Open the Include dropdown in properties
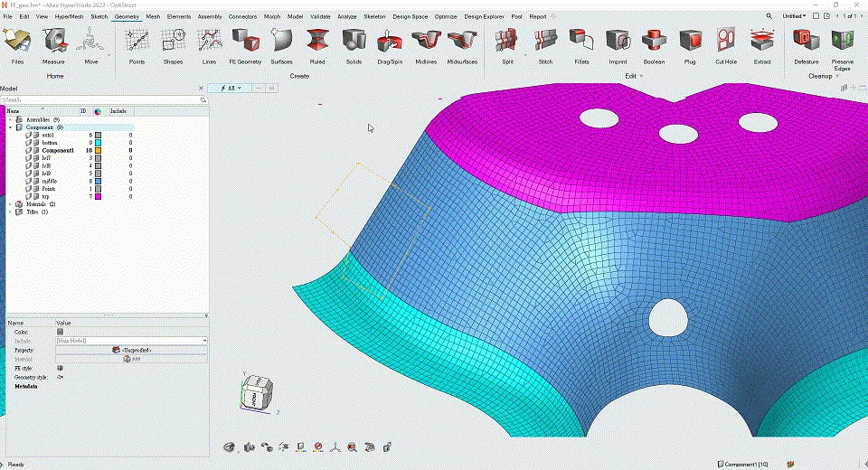 [x=204, y=341]
